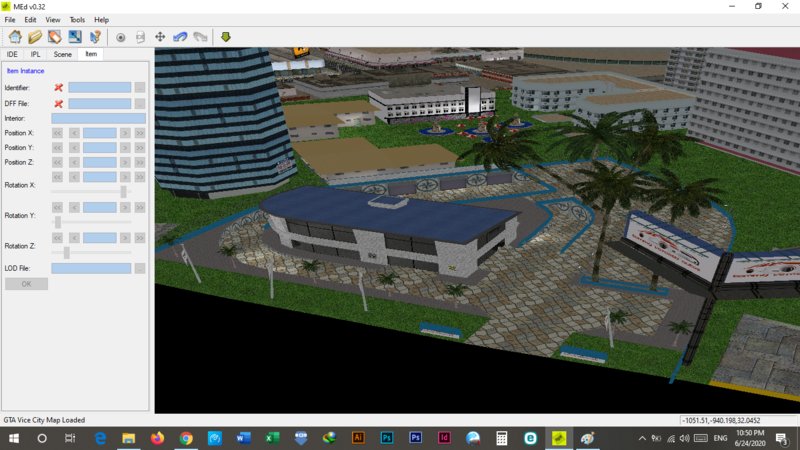Open the Help menu
Viewport: 800px width, 450px height.
coord(101,20)
